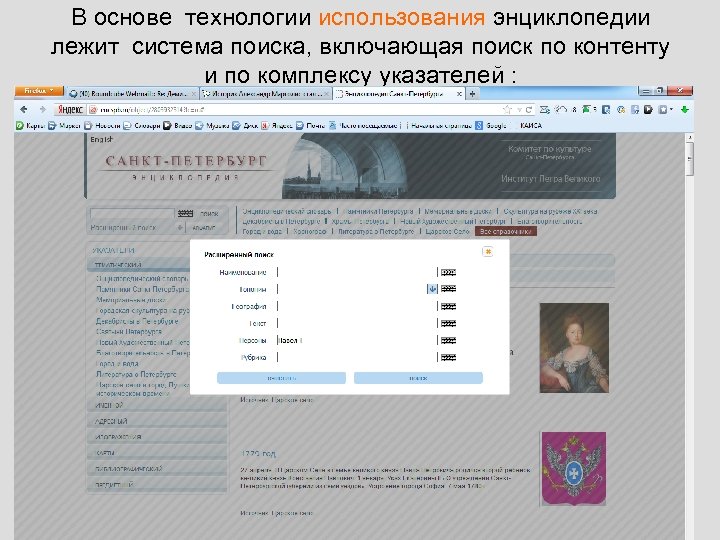
Task: Open the Словари bookmark
Action: tap(142, 125)
